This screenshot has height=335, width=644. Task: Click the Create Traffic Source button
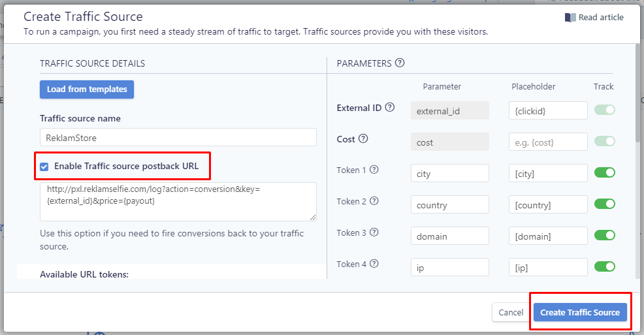pos(580,312)
